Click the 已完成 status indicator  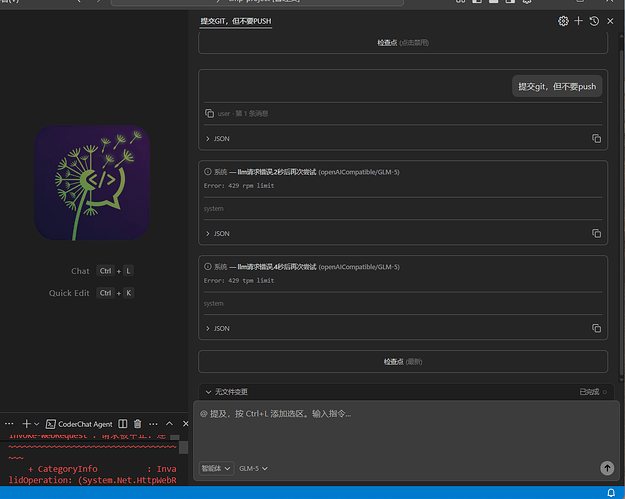[x=593, y=392]
